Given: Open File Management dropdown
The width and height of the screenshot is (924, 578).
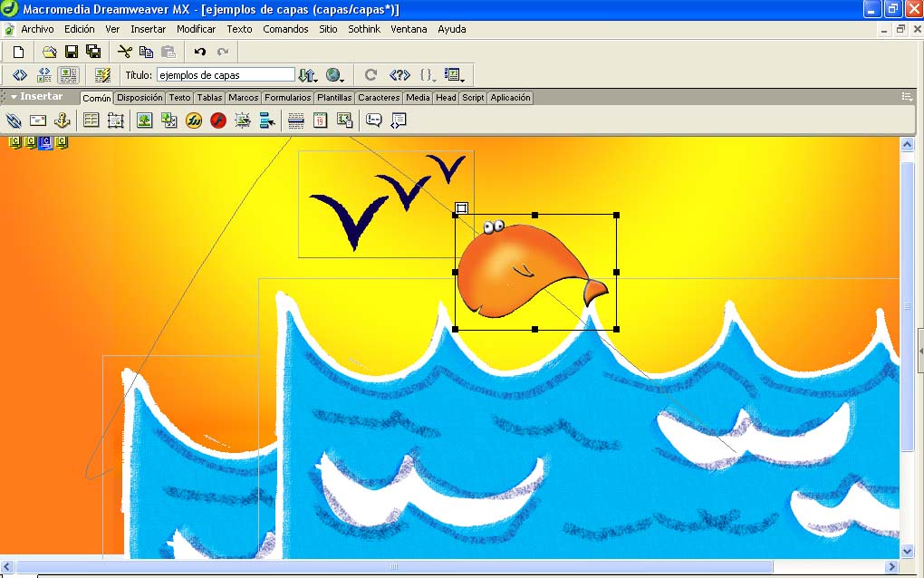Looking at the screenshot, I should click(x=308, y=75).
